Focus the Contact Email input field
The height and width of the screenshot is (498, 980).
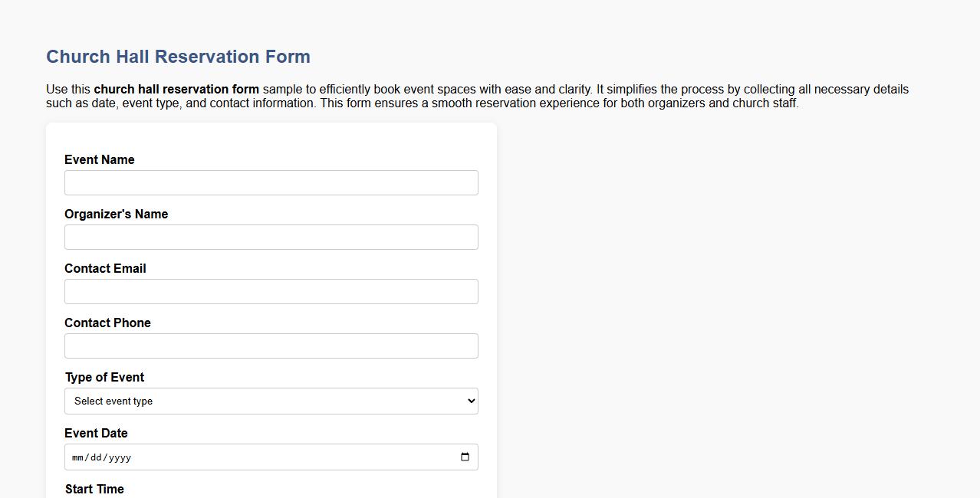tap(271, 291)
